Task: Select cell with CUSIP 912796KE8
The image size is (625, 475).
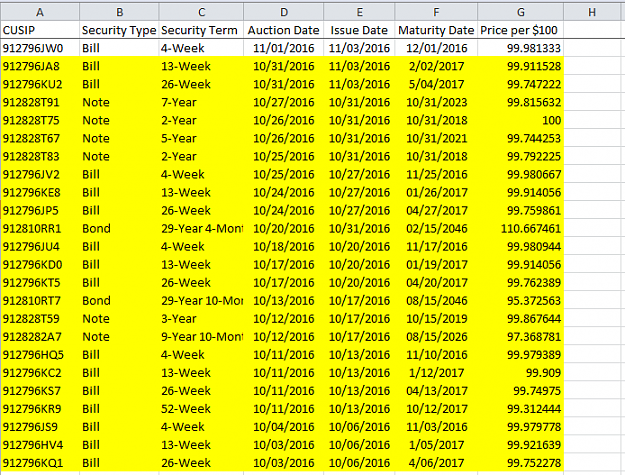Action: click(x=40, y=192)
